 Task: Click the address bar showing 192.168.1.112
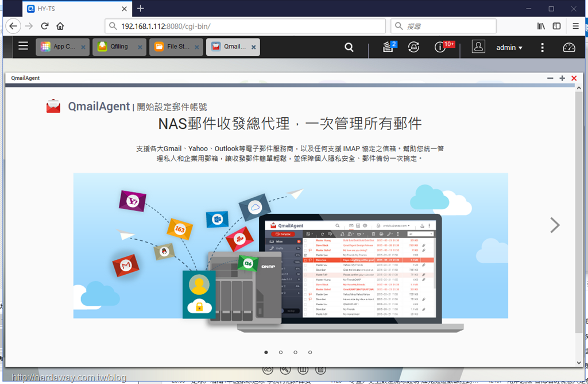[245, 26]
